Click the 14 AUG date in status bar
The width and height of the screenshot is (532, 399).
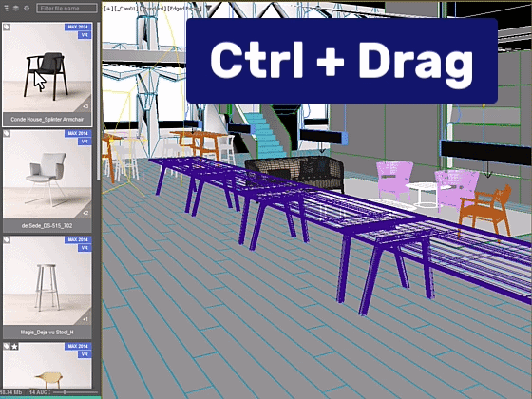38,392
